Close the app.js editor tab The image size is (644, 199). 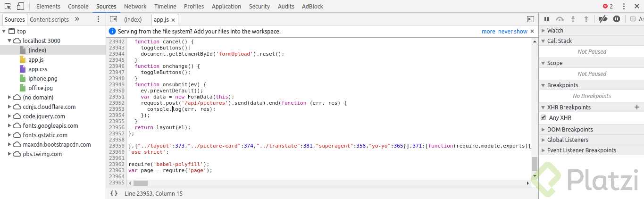(173, 20)
